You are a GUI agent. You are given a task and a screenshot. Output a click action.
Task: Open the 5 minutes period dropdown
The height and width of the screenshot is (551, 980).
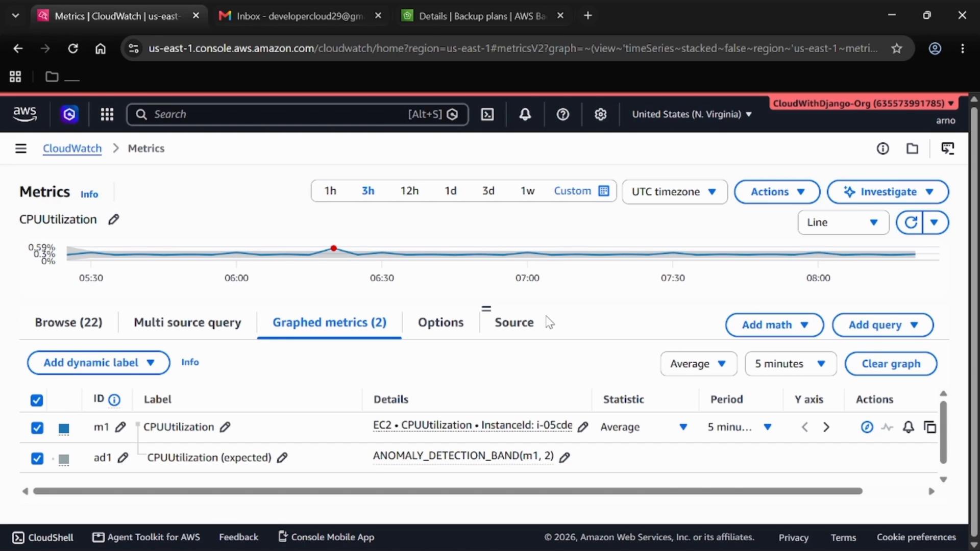pos(790,364)
